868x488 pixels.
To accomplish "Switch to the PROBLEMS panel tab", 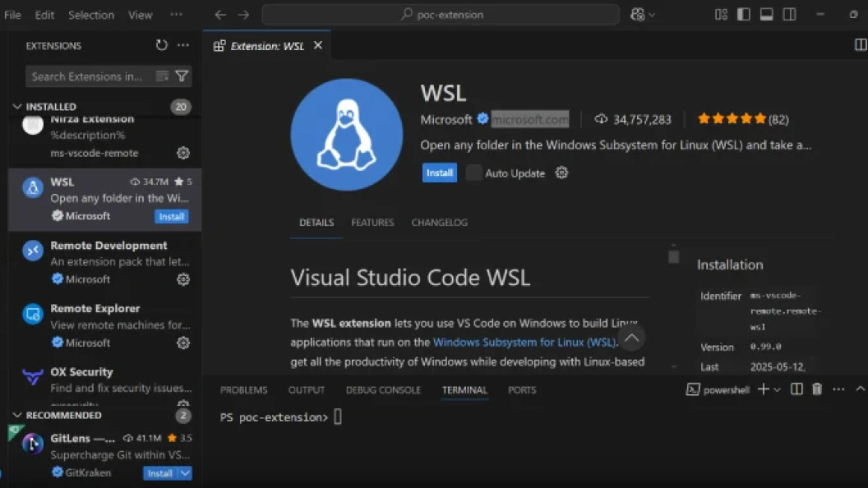I will click(x=243, y=390).
